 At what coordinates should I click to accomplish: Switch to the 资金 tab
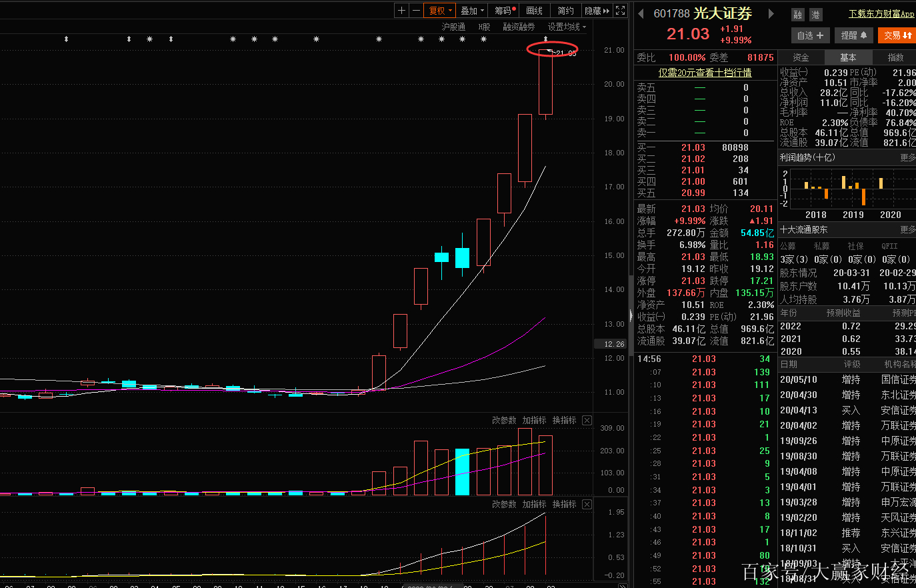pos(801,57)
